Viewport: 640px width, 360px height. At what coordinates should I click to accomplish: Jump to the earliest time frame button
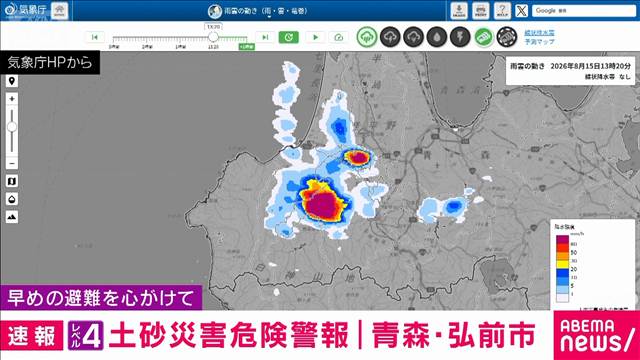(95, 37)
